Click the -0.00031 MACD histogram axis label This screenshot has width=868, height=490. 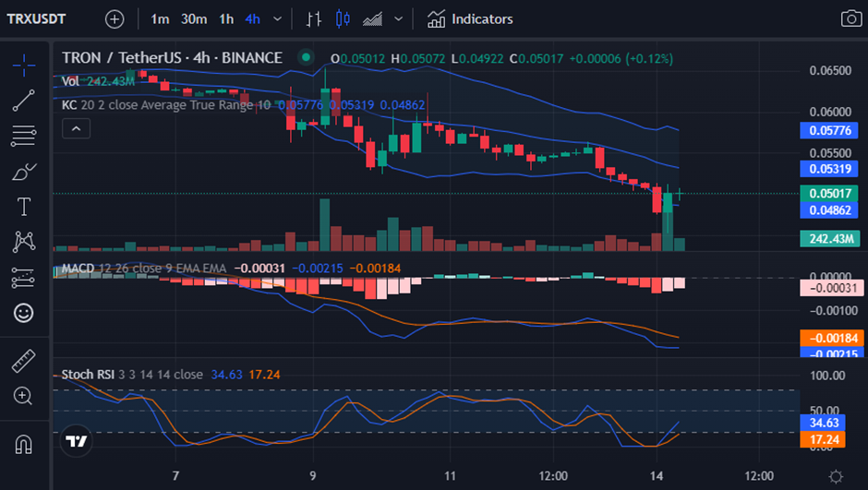(831, 288)
